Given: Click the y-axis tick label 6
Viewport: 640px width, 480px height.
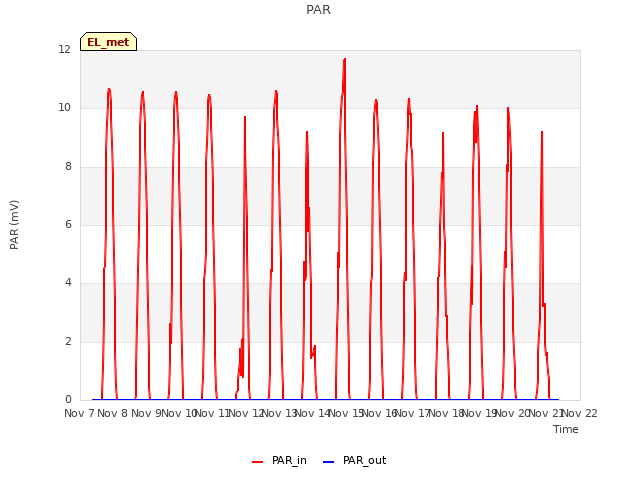Looking at the screenshot, I should click(x=68, y=224).
